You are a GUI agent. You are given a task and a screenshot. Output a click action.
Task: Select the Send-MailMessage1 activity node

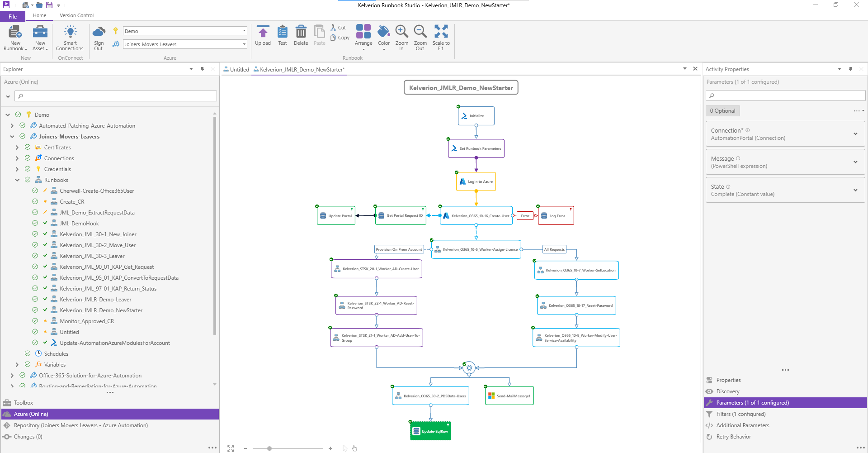coord(509,396)
